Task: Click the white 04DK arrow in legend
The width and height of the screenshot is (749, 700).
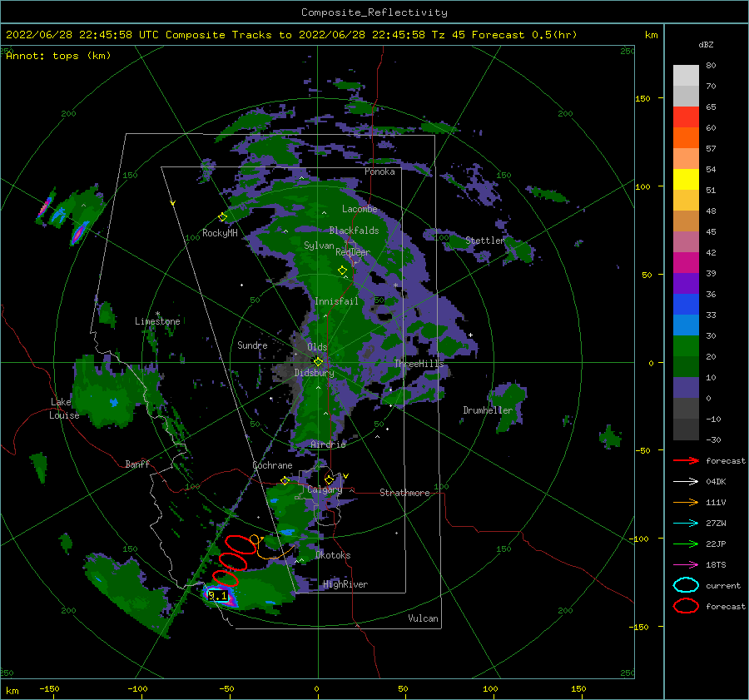Action: 686,482
